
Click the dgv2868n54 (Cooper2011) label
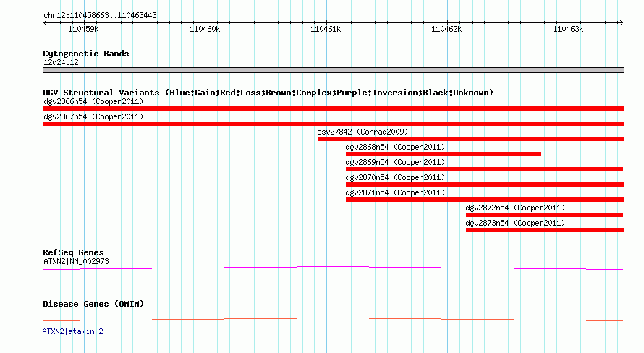[395, 147]
